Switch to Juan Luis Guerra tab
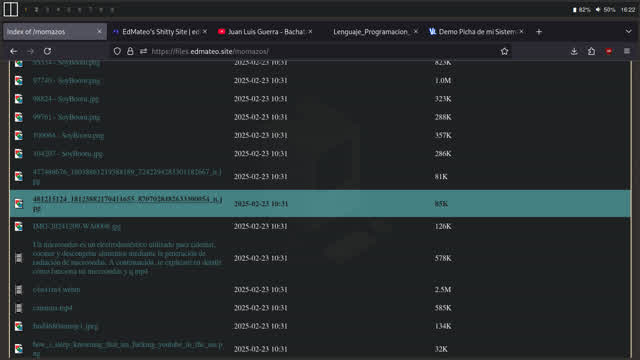The image size is (640, 360). 265,32
